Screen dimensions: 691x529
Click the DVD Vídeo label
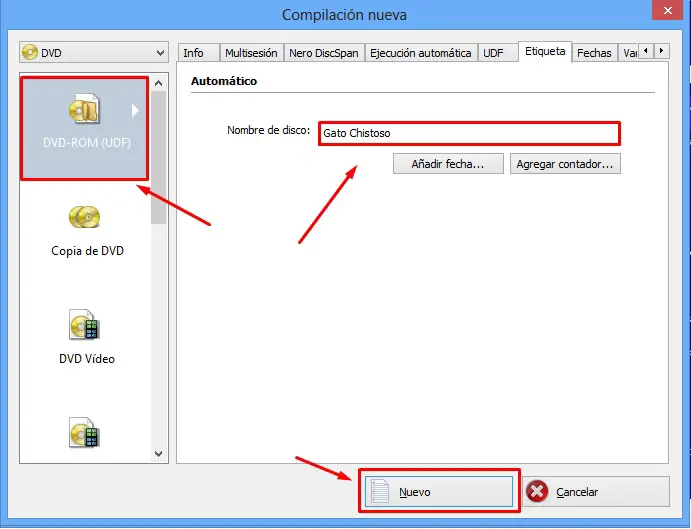point(87,359)
